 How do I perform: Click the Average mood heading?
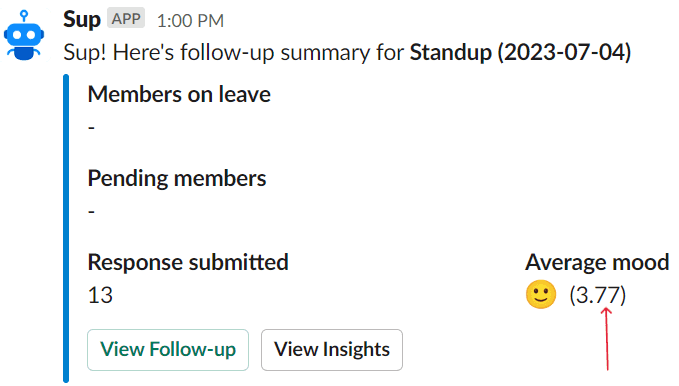597,262
